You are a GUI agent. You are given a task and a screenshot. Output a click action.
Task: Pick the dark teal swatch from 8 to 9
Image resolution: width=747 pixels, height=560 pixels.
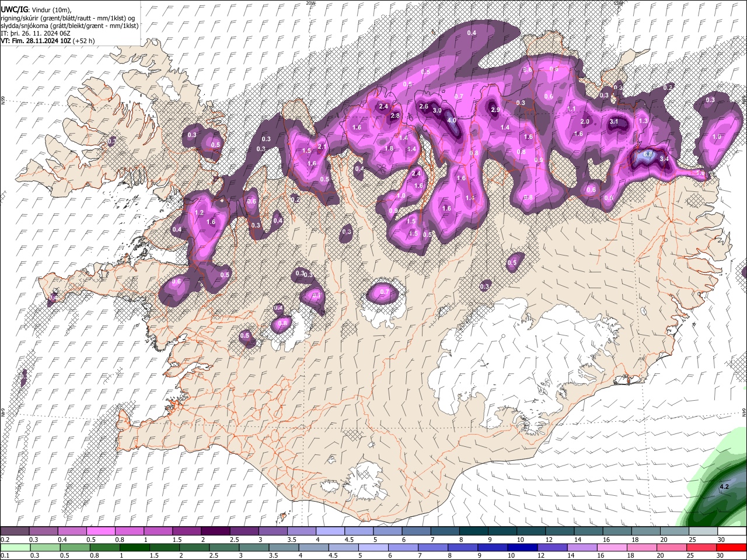[473, 531]
